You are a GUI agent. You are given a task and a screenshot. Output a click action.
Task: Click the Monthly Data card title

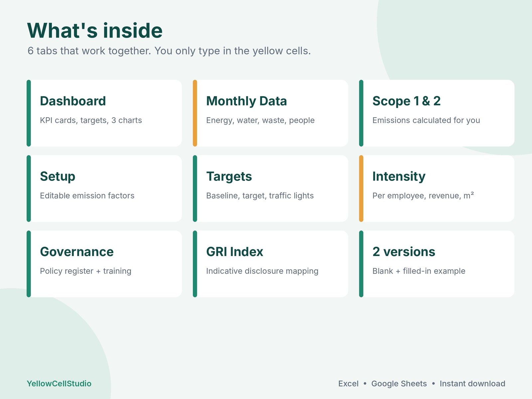246,101
